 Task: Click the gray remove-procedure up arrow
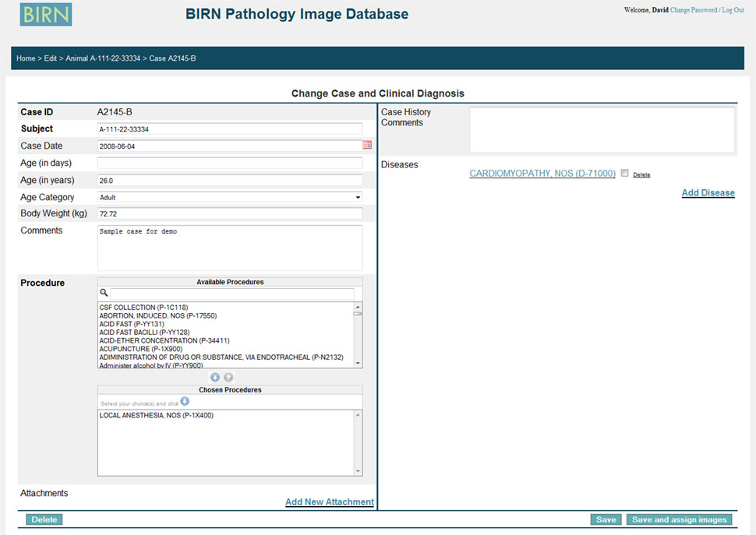[x=228, y=377]
